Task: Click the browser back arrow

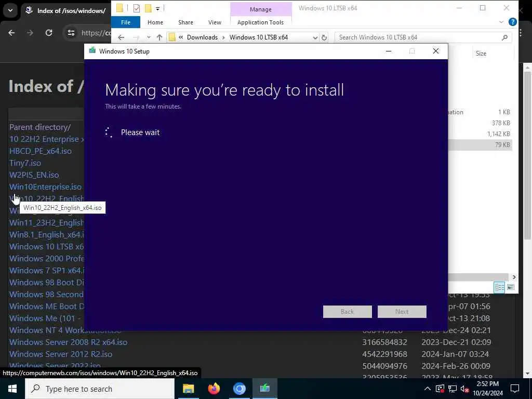Action: (x=11, y=33)
